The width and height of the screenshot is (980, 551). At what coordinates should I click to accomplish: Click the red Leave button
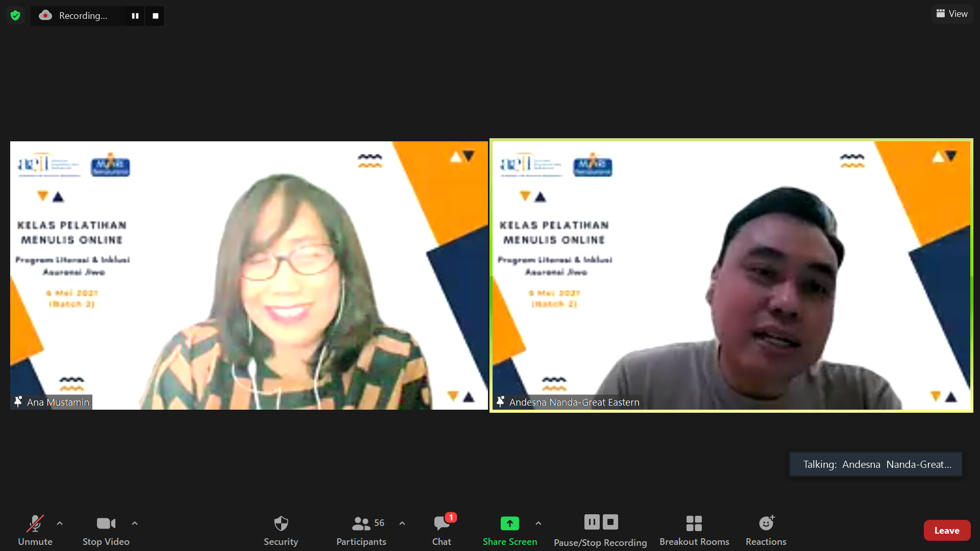pos(947,531)
